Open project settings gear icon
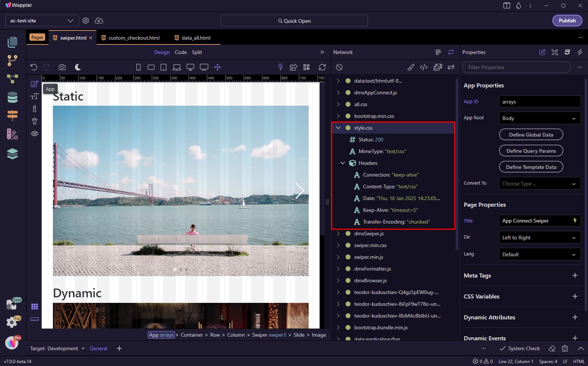588x366 pixels. (x=86, y=21)
